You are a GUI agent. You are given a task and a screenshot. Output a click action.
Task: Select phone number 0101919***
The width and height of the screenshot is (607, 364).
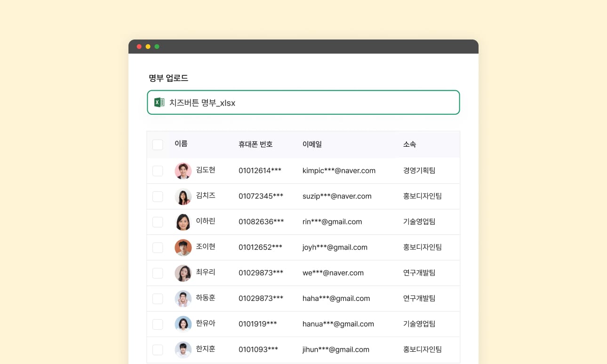pos(257,324)
